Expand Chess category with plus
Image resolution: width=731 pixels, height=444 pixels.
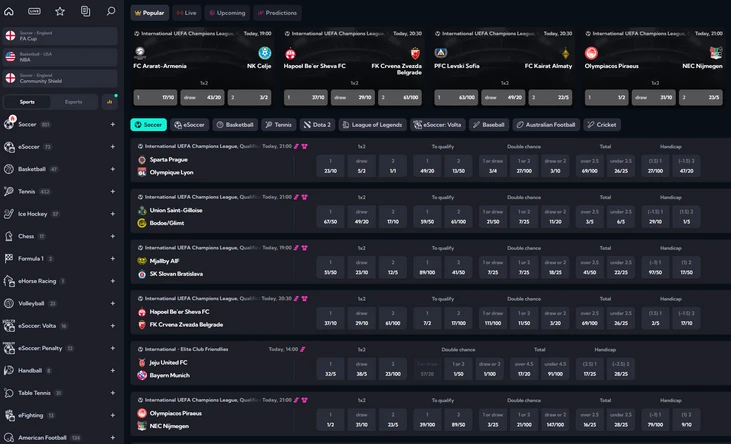(112, 236)
